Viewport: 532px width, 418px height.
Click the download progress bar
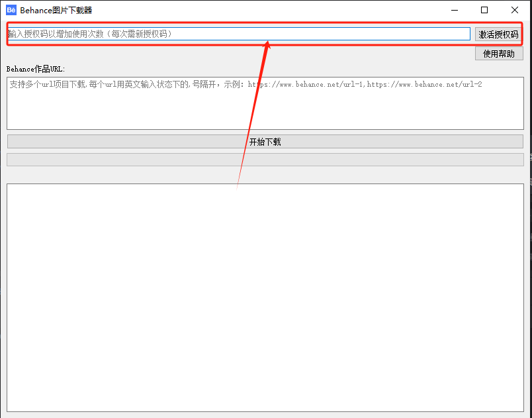[x=265, y=160]
